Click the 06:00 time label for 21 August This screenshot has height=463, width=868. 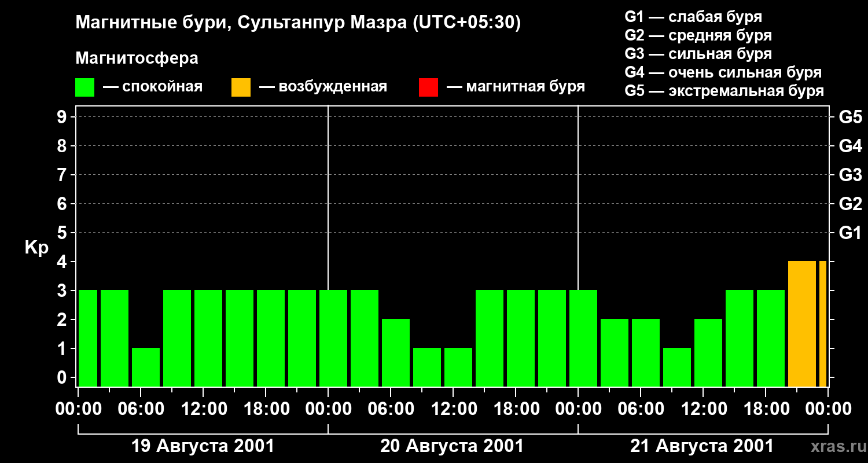(641, 409)
